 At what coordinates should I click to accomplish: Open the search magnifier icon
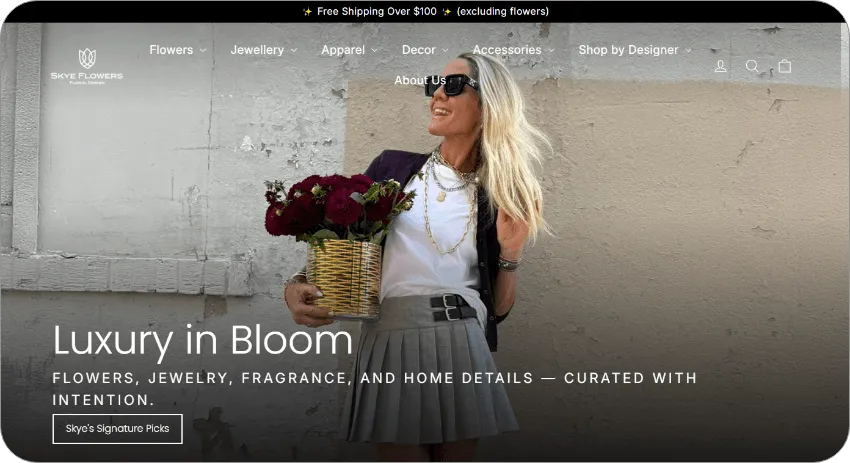point(752,66)
